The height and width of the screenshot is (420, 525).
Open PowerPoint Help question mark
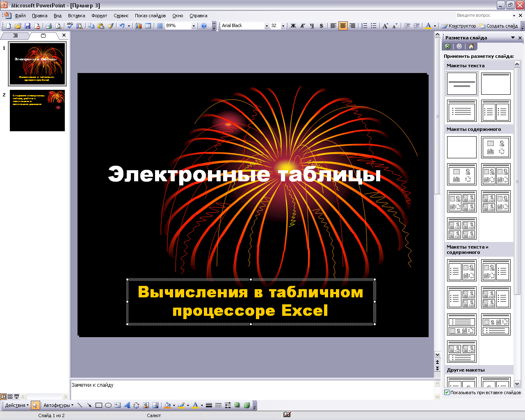tap(204, 26)
